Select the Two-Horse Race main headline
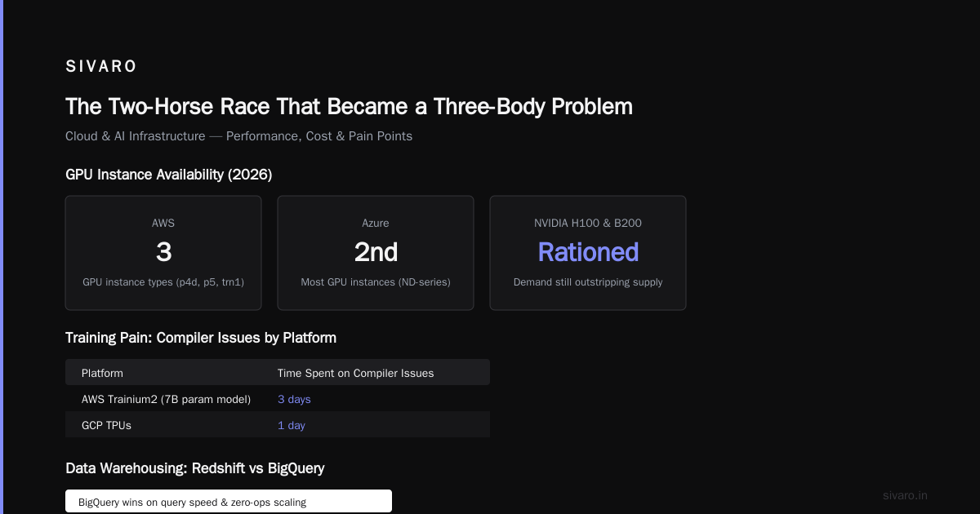This screenshot has width=980, height=514. (349, 106)
